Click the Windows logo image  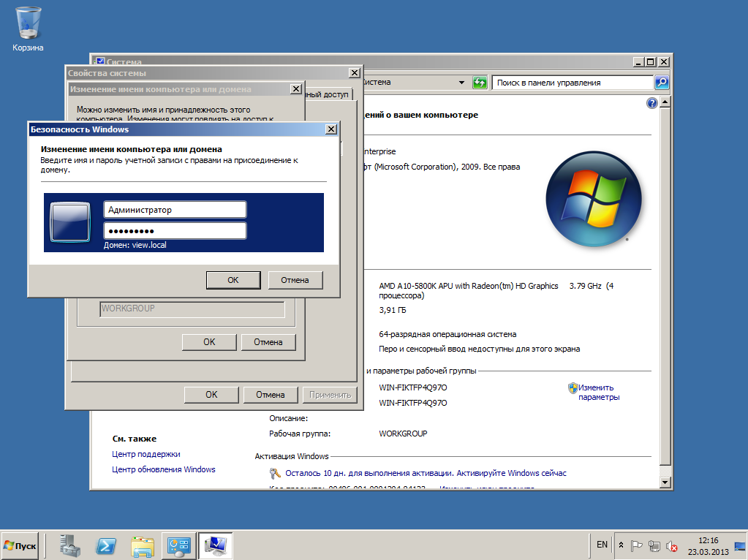click(594, 198)
